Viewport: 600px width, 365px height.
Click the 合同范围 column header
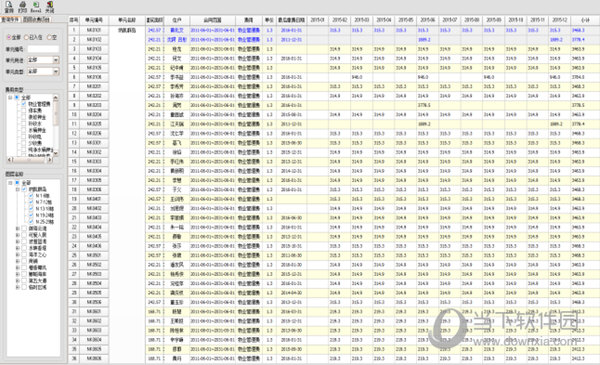click(212, 20)
